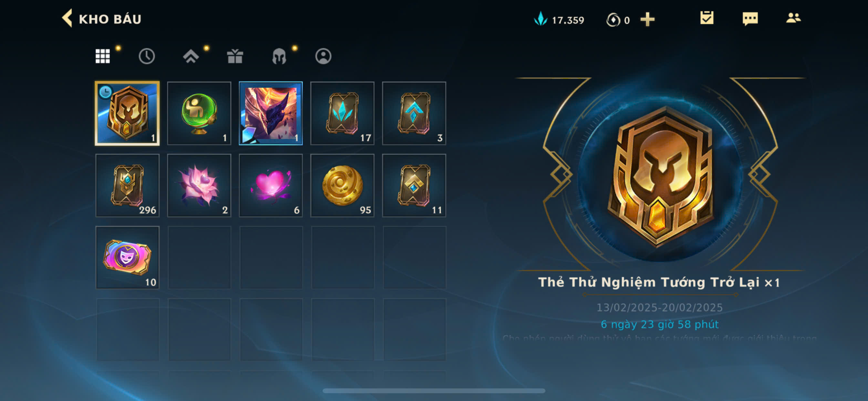Select the champion trial card item
The height and width of the screenshot is (401, 868).
[x=127, y=113]
